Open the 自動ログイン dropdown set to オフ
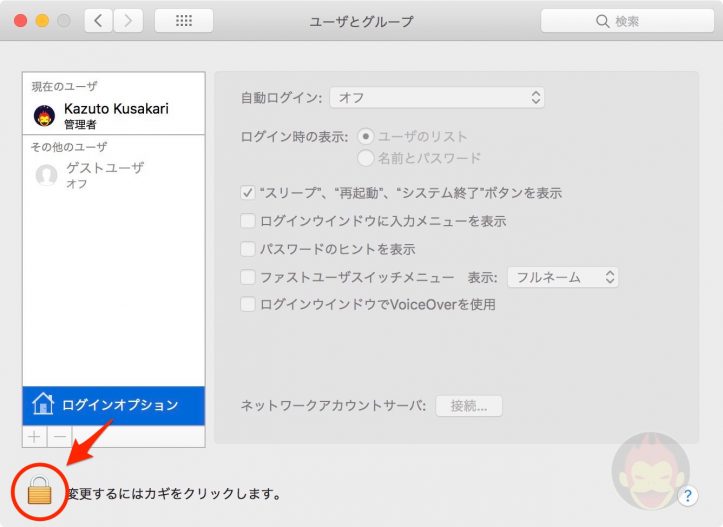The width and height of the screenshot is (723, 527). pyautogui.click(x=437, y=97)
